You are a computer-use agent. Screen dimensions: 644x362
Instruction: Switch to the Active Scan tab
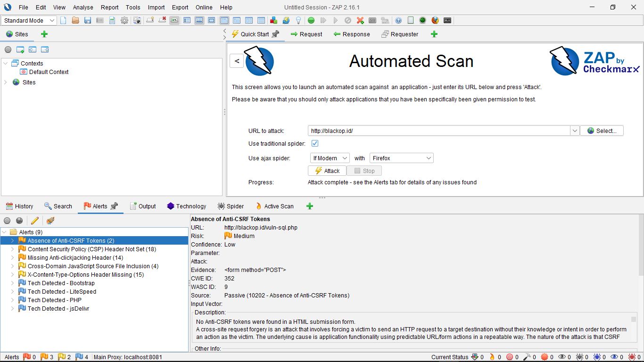274,206
